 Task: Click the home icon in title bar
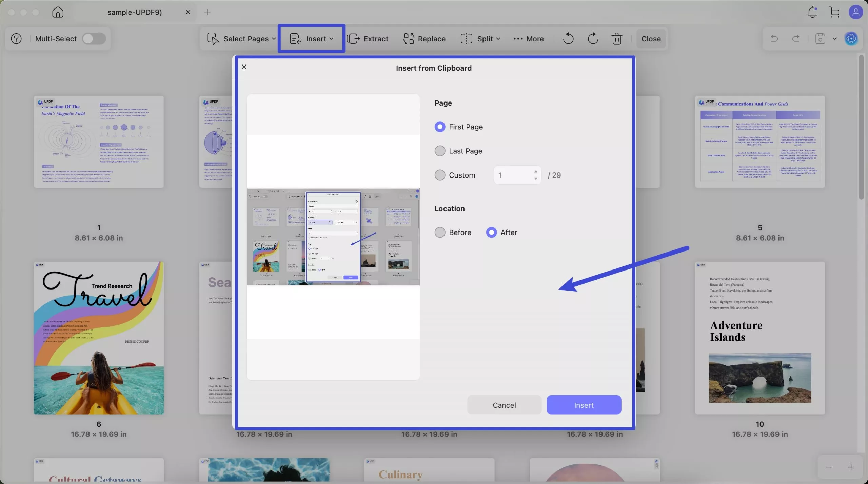click(x=58, y=12)
